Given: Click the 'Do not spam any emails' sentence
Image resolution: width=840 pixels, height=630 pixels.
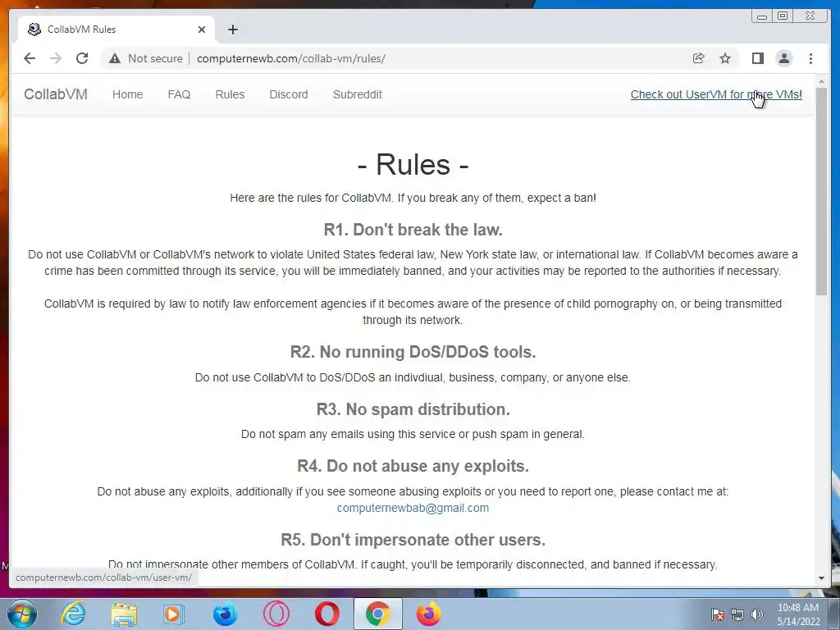Looking at the screenshot, I should pyautogui.click(x=413, y=434).
